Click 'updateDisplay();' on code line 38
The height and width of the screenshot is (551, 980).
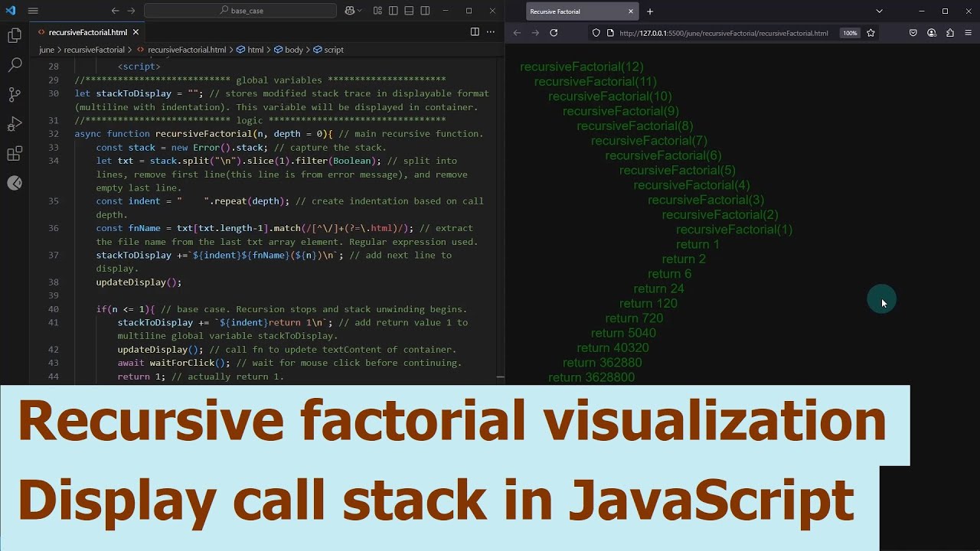[139, 282]
